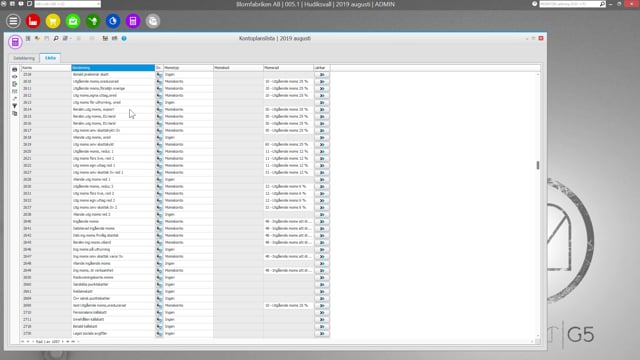Click the title bar search input field

[569, 4]
